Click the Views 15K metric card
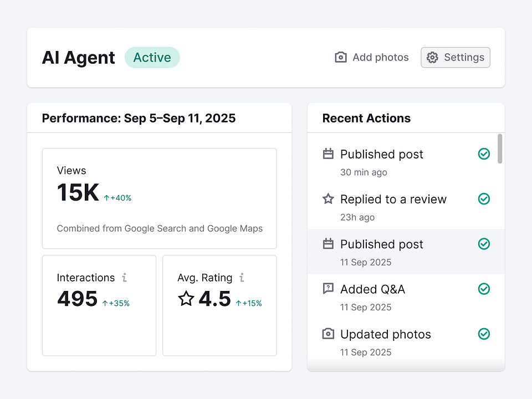The image size is (532, 399). click(x=159, y=198)
